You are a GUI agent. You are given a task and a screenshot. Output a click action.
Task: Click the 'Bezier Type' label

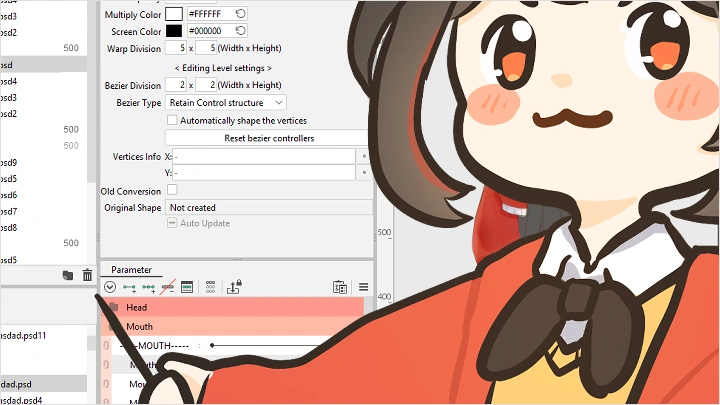pyautogui.click(x=139, y=102)
